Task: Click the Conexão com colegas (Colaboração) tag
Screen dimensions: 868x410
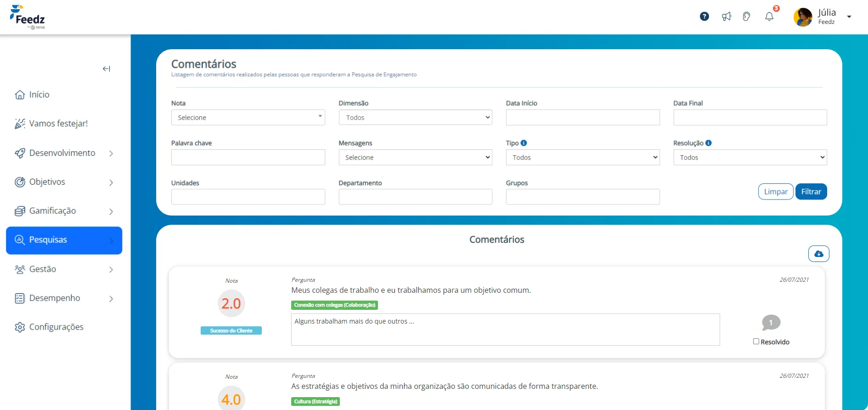Action: (334, 305)
